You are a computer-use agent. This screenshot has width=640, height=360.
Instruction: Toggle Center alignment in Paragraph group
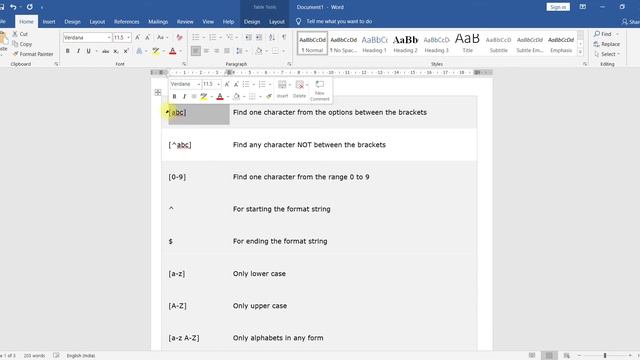coord(206,51)
